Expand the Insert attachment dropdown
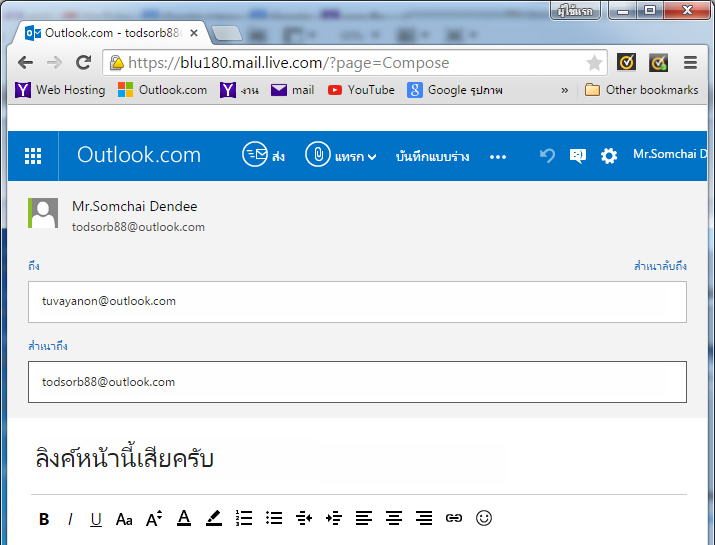715x545 pixels. tap(341, 156)
